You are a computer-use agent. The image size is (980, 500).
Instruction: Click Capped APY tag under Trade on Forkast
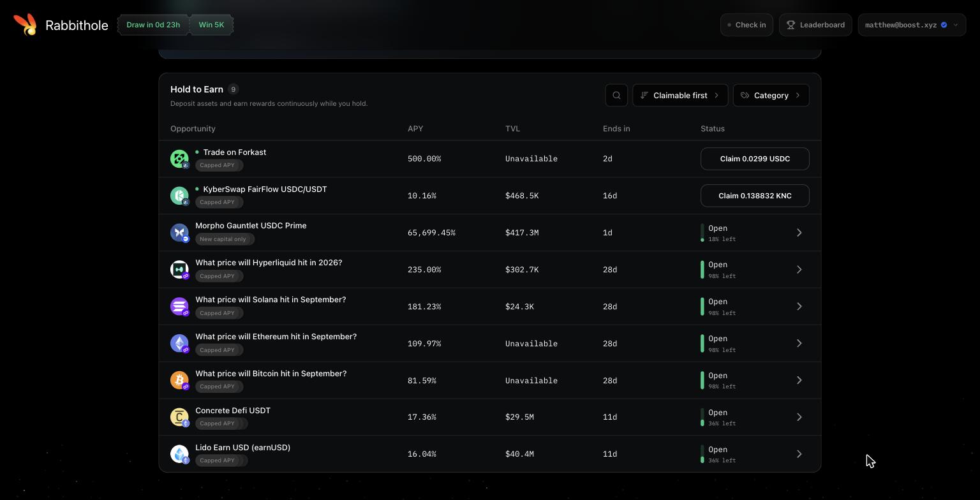[x=219, y=165]
